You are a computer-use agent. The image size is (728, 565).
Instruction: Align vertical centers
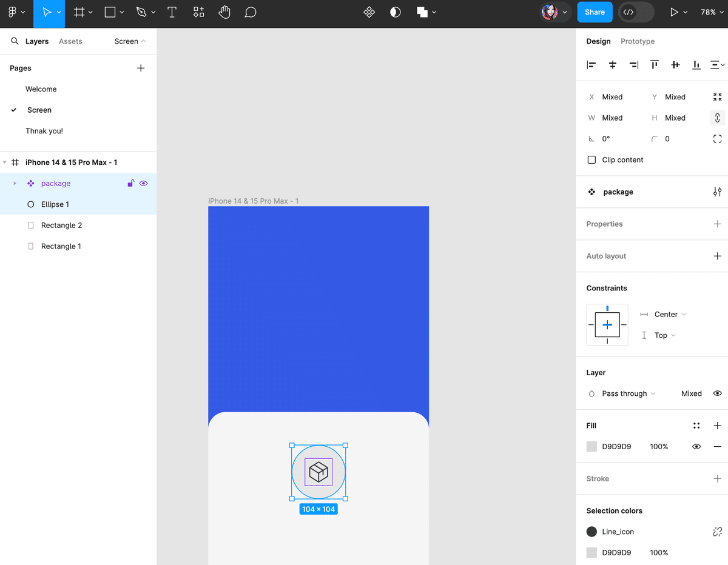[675, 65]
